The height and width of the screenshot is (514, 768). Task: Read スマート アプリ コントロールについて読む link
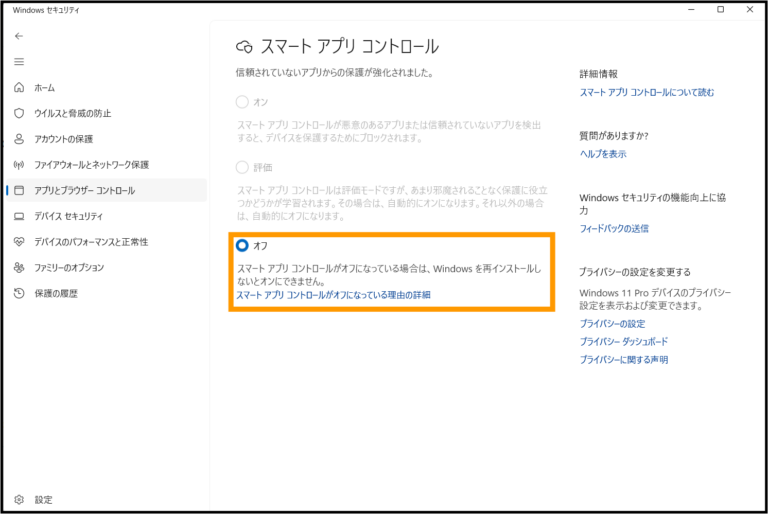[647, 92]
